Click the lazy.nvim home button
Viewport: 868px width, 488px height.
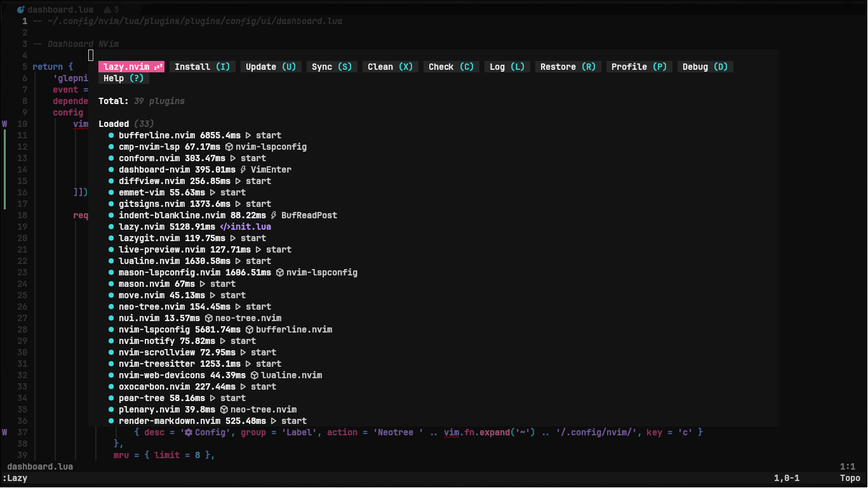(131, 67)
